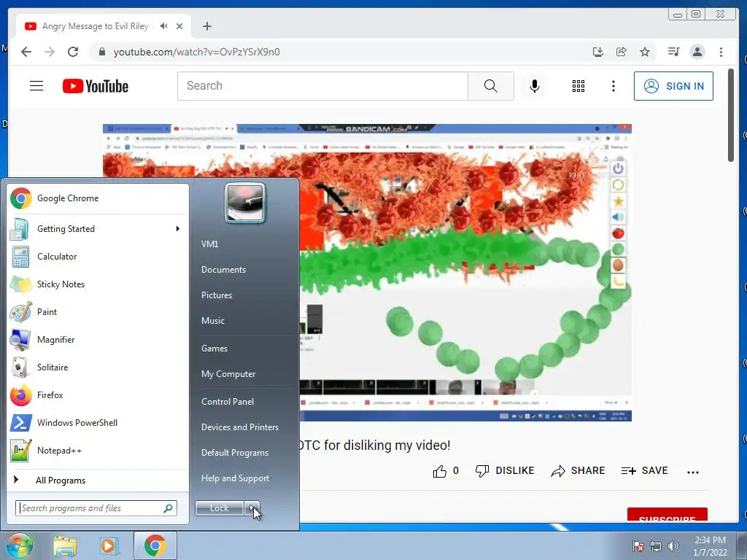Switch to Chrome on the taskbar

[155, 545]
